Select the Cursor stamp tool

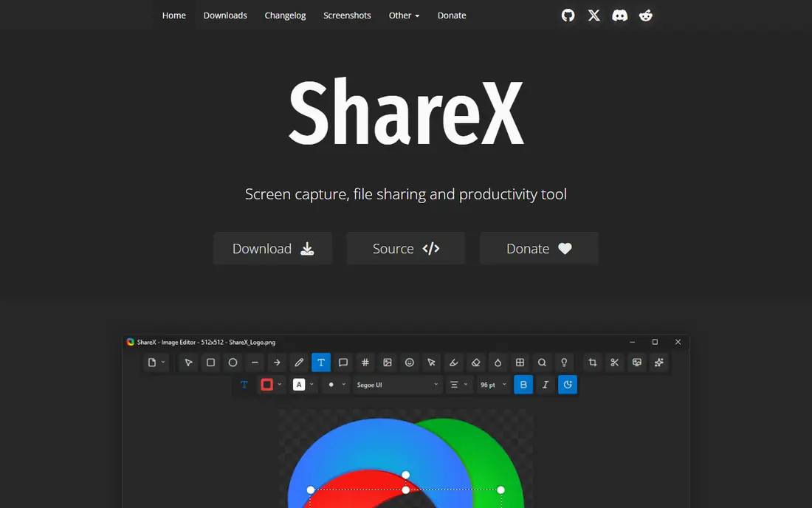click(x=431, y=363)
